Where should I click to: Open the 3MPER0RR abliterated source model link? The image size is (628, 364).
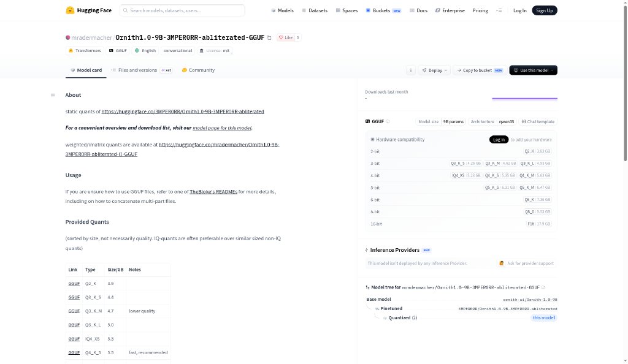pos(183,112)
